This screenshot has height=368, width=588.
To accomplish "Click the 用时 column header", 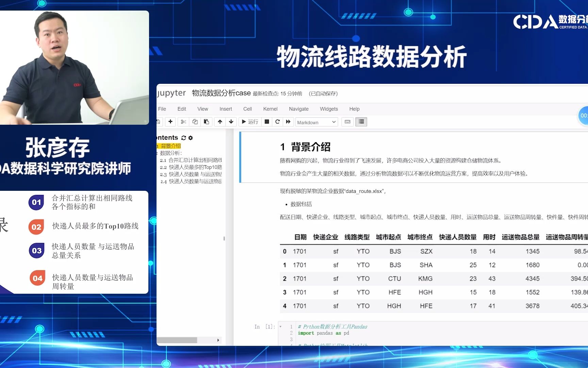I will coord(489,237).
